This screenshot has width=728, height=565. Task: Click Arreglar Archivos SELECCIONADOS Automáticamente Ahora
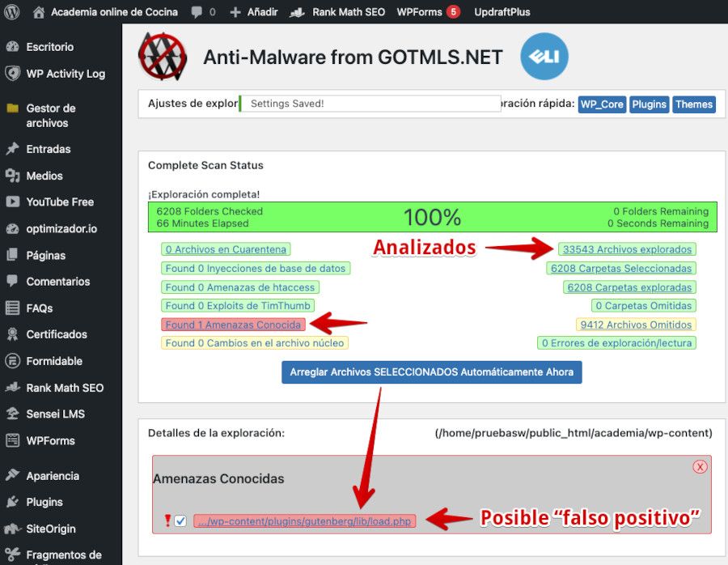click(x=431, y=372)
